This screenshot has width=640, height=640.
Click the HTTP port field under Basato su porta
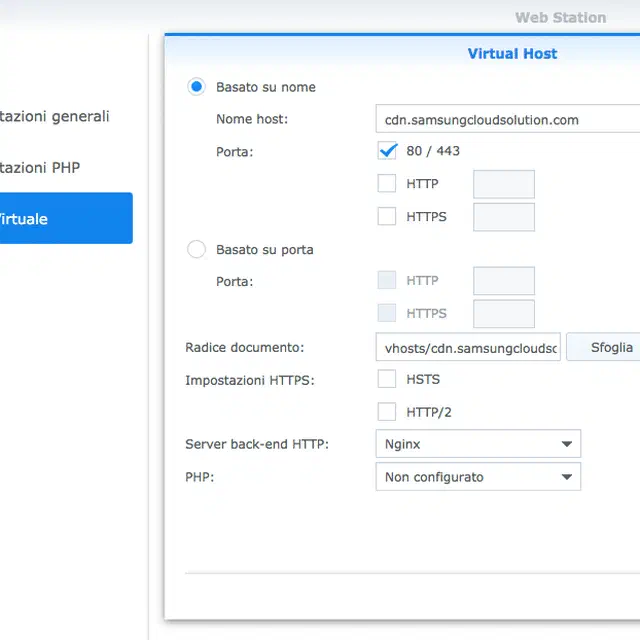pos(504,281)
